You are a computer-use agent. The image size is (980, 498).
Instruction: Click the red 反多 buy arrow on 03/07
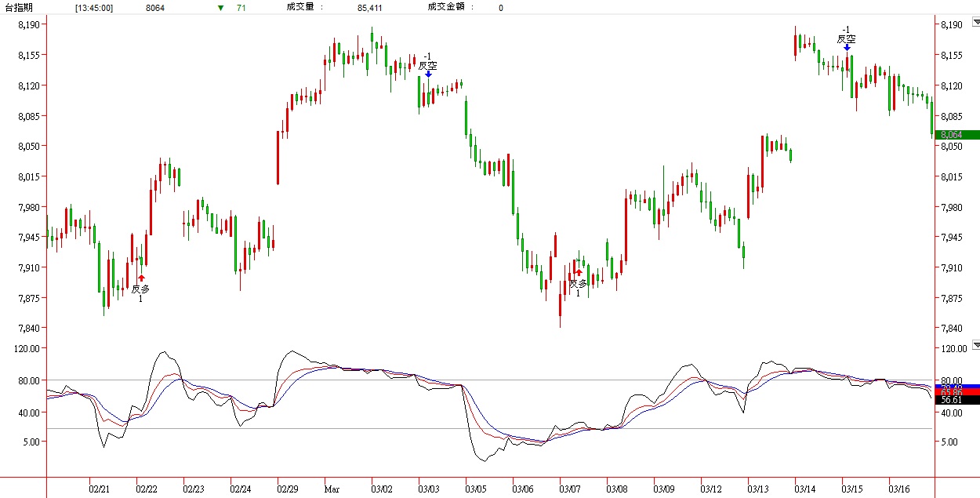[579, 273]
